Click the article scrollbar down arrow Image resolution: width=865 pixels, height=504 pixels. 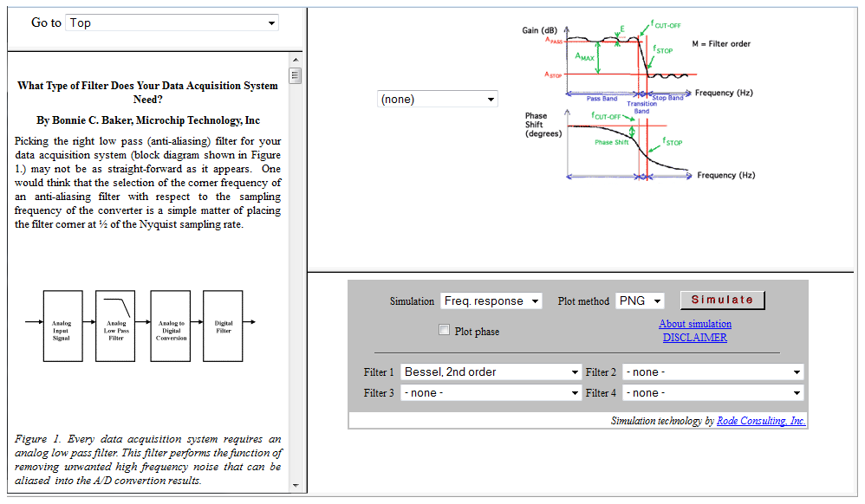click(x=296, y=485)
